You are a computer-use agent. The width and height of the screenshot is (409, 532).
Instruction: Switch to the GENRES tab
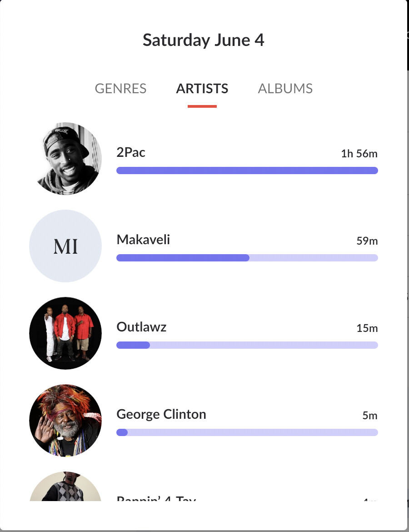tap(120, 89)
